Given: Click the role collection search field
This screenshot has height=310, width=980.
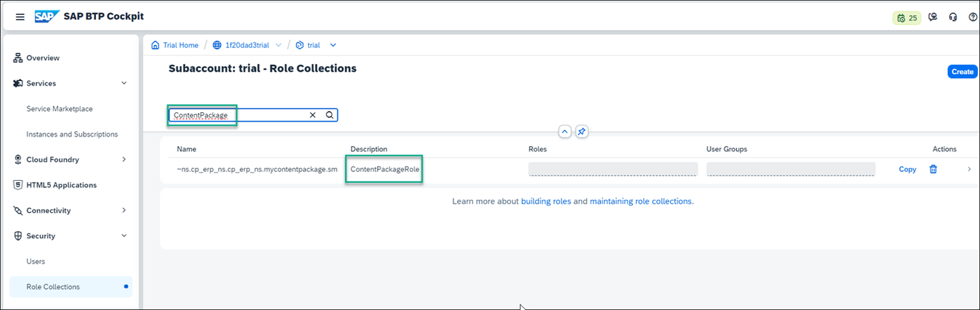Looking at the screenshot, I should pyautogui.click(x=253, y=115).
